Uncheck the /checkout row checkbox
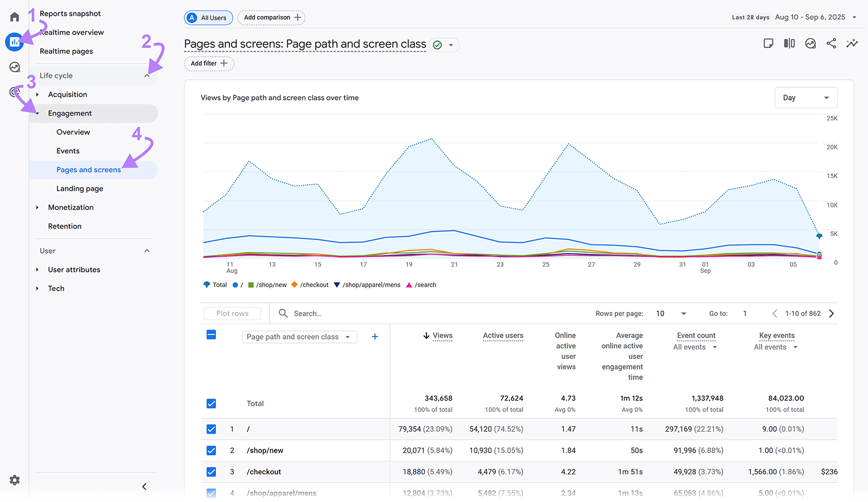Screen dimensions: 868x502 (x=211, y=472)
